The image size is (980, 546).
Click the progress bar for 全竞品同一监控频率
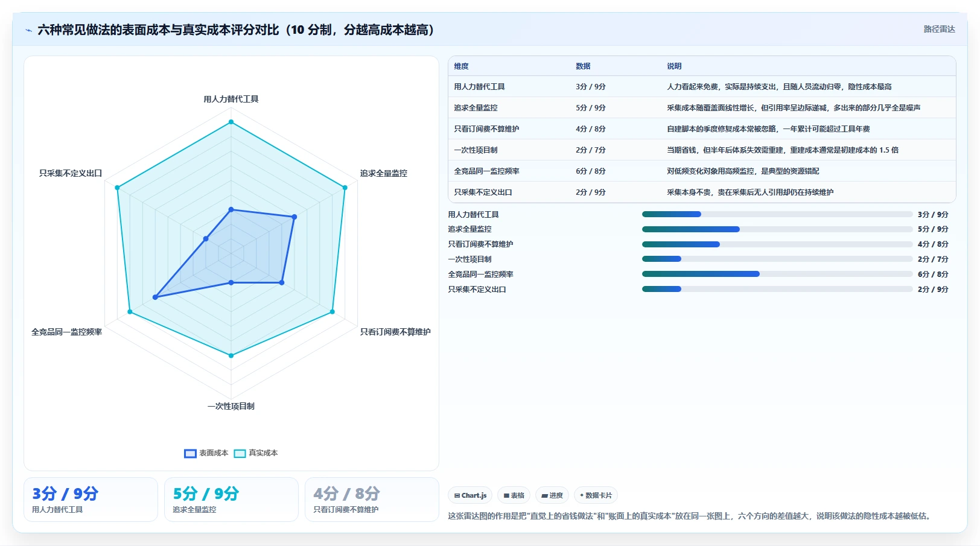777,274
